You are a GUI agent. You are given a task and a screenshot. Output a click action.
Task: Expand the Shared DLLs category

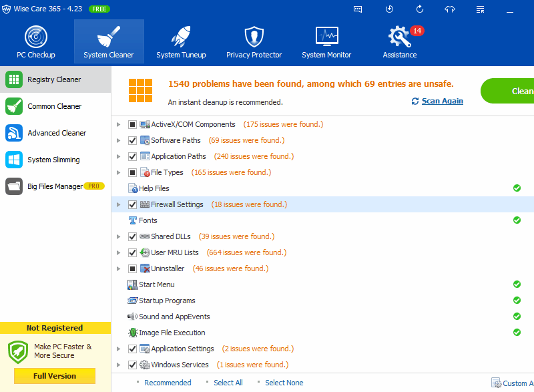[119, 236]
